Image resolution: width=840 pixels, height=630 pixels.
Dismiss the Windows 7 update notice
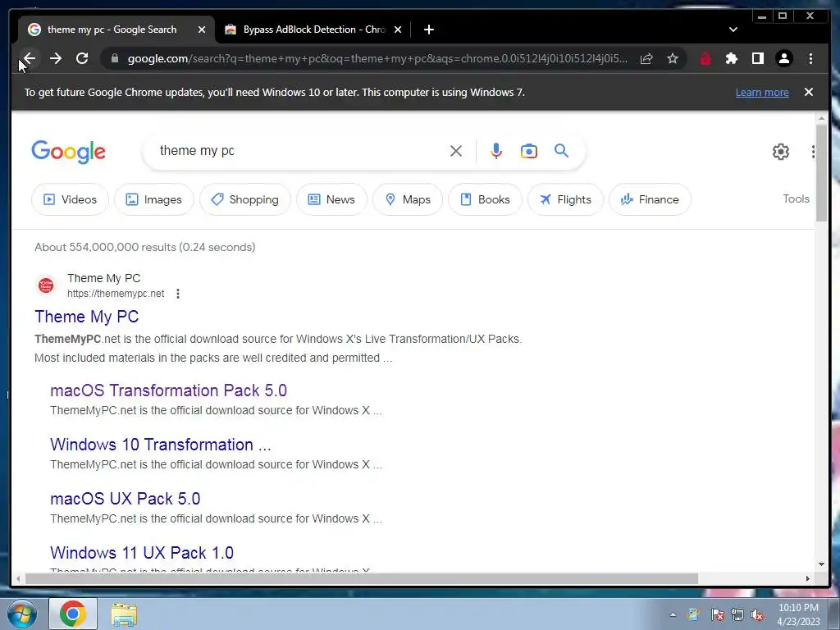pos(809,92)
